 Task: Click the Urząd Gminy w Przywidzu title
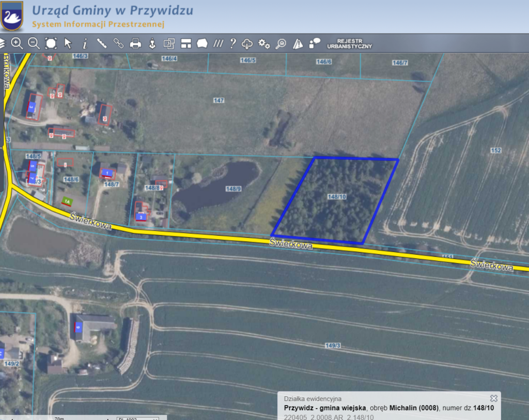pos(113,10)
